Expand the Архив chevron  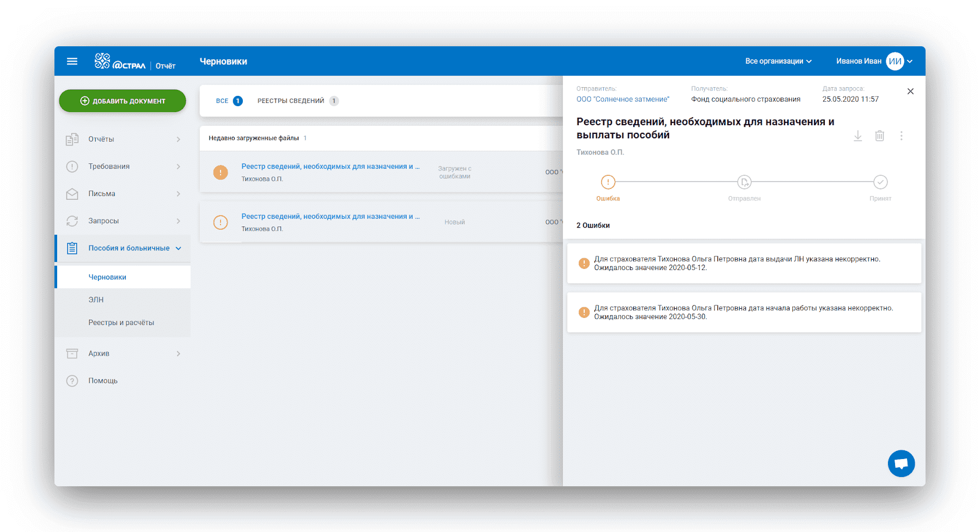[179, 354]
